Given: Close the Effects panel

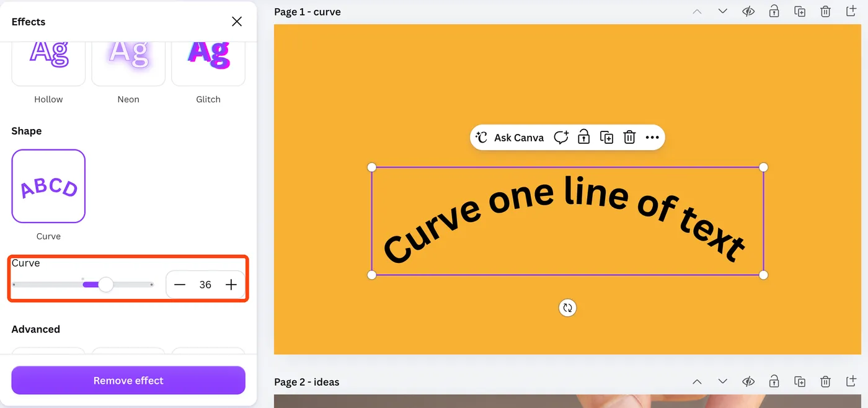Looking at the screenshot, I should [x=237, y=22].
